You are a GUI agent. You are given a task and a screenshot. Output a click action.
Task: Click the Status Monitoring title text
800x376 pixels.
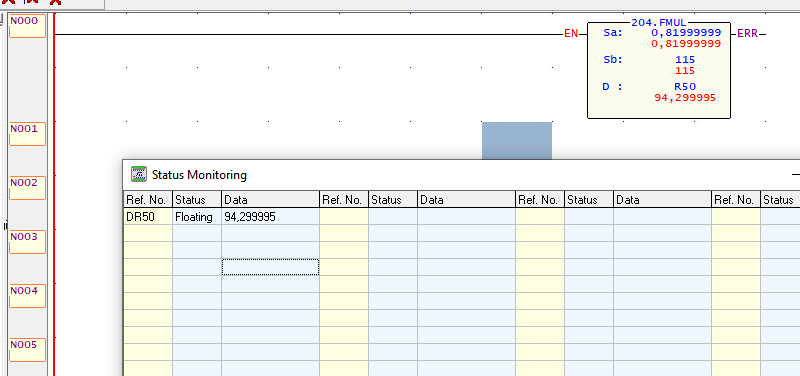(199, 175)
